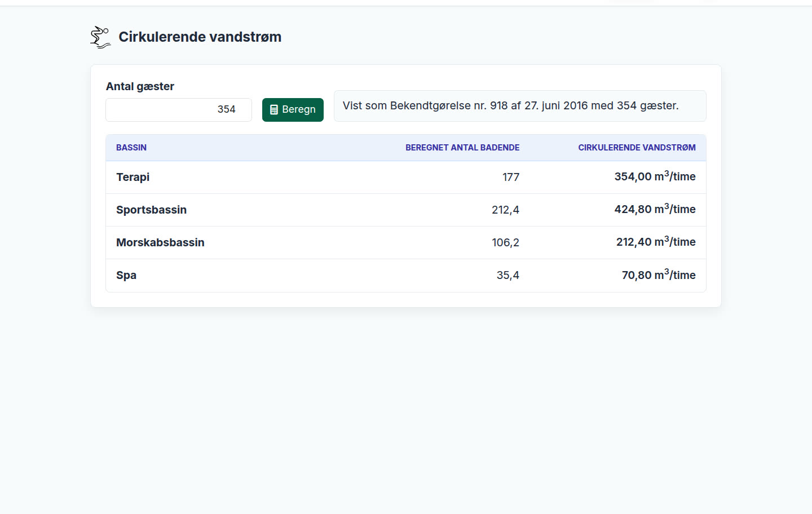
Task: Click the value 106,2 for Morskabsbassin
Action: point(505,242)
